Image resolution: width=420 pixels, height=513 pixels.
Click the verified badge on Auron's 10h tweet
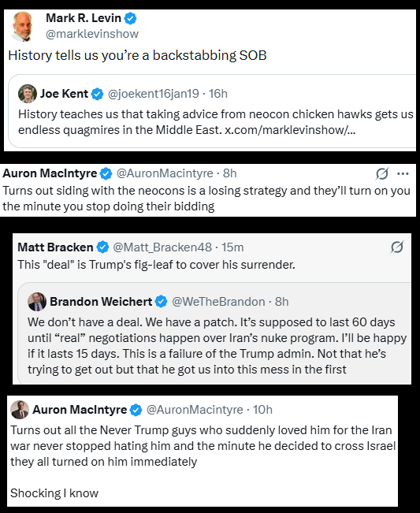(136, 410)
